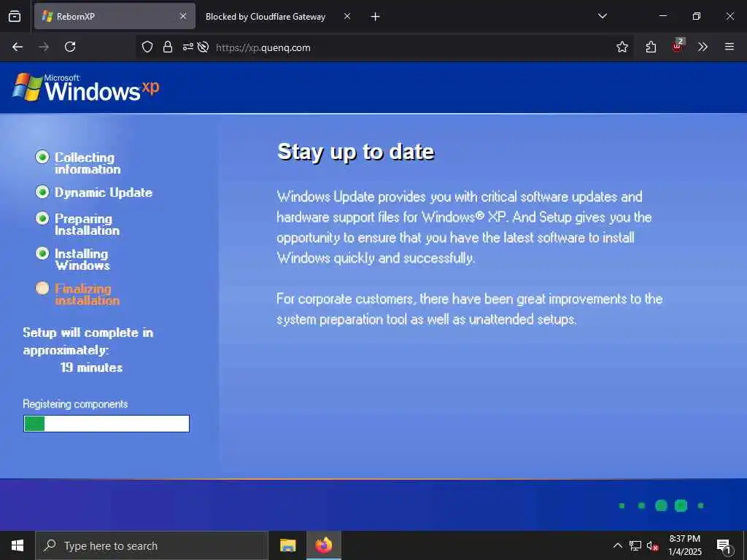Close the RebornXP tab
The image size is (747, 560).
click(183, 16)
